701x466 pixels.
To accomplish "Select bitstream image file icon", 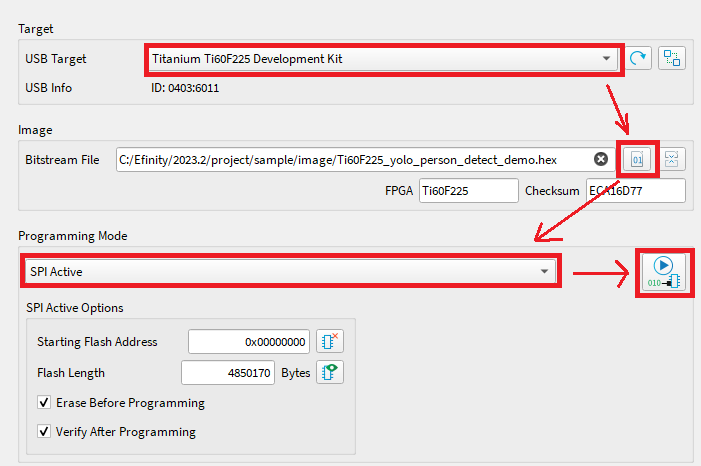I will pos(637,159).
